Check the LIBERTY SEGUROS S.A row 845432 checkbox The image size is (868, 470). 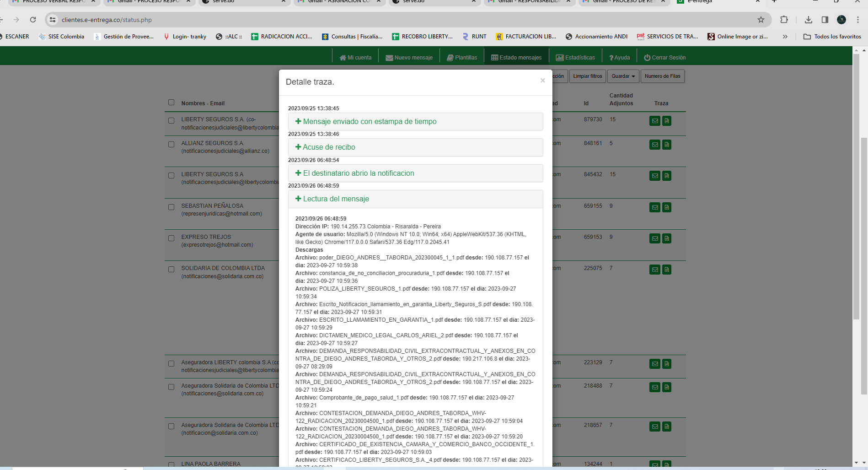171,176
